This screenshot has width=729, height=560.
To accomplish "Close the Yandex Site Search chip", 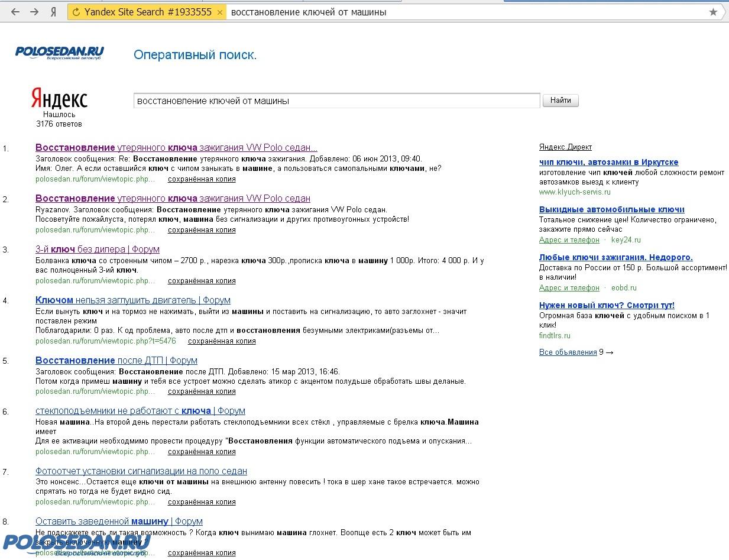I will (220, 12).
